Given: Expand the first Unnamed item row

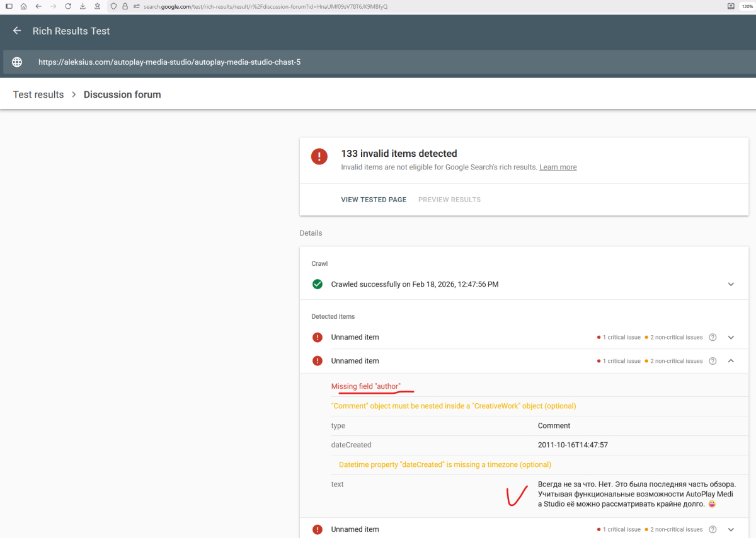Looking at the screenshot, I should 731,337.
